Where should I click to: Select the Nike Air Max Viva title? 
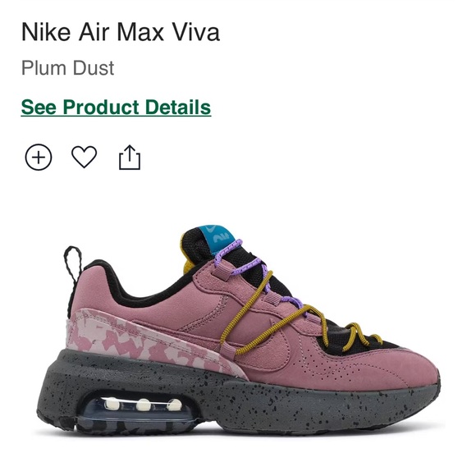120,32
